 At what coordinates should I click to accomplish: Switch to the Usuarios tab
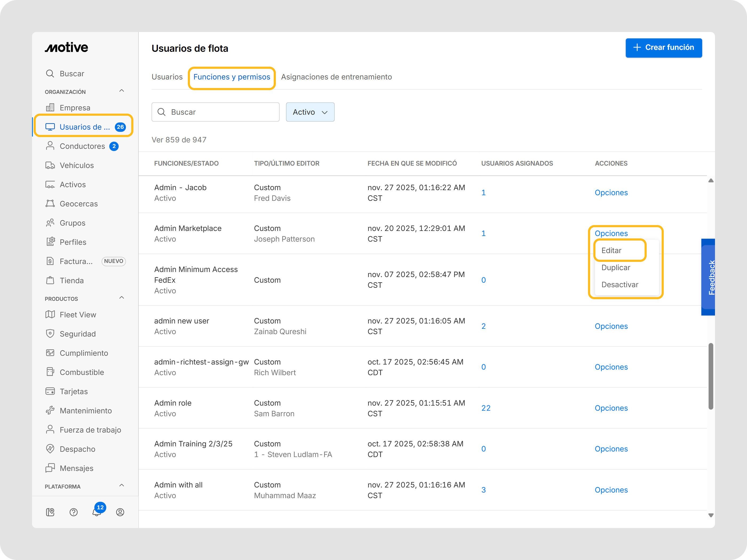(x=167, y=77)
